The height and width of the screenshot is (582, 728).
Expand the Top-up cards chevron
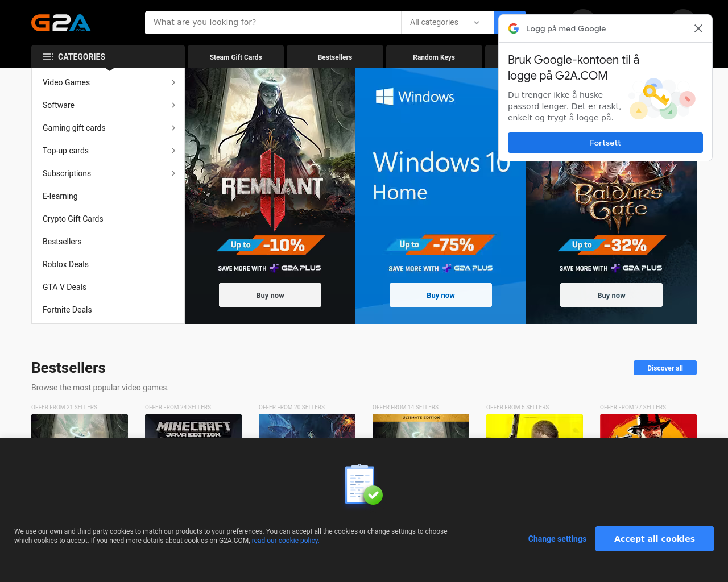(x=173, y=151)
